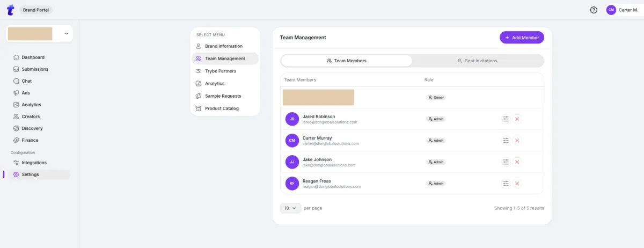Screen dimensions: 644x248
Task: Select Team Management in Select Menu
Action: coord(225,59)
